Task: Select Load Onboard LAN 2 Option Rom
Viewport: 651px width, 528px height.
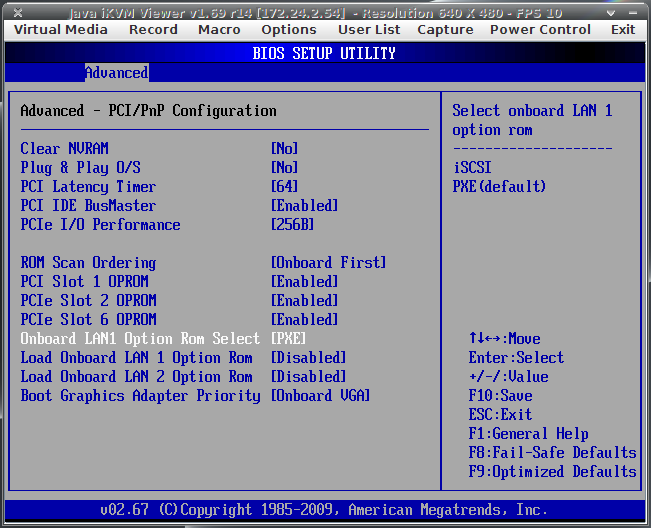Action: click(136, 377)
